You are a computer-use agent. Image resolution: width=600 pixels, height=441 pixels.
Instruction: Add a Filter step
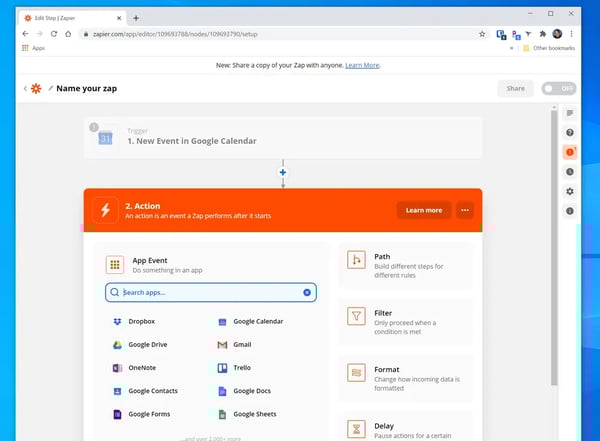pyautogui.click(x=406, y=322)
